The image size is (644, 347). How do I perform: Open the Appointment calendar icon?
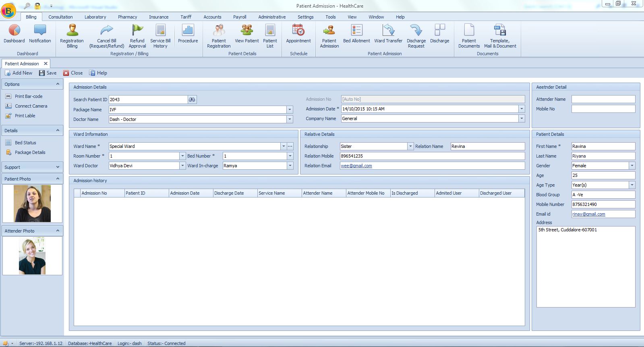pyautogui.click(x=298, y=33)
